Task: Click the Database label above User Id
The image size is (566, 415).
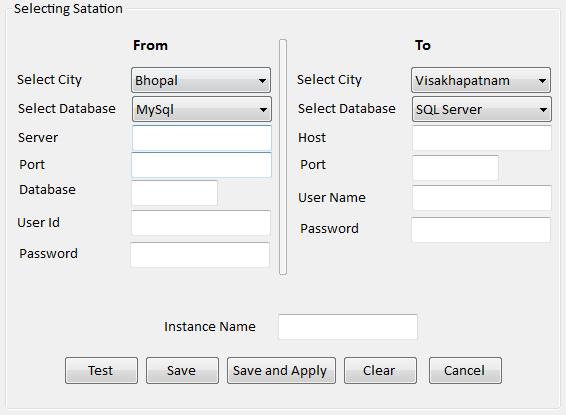Action: pyautogui.click(x=47, y=189)
